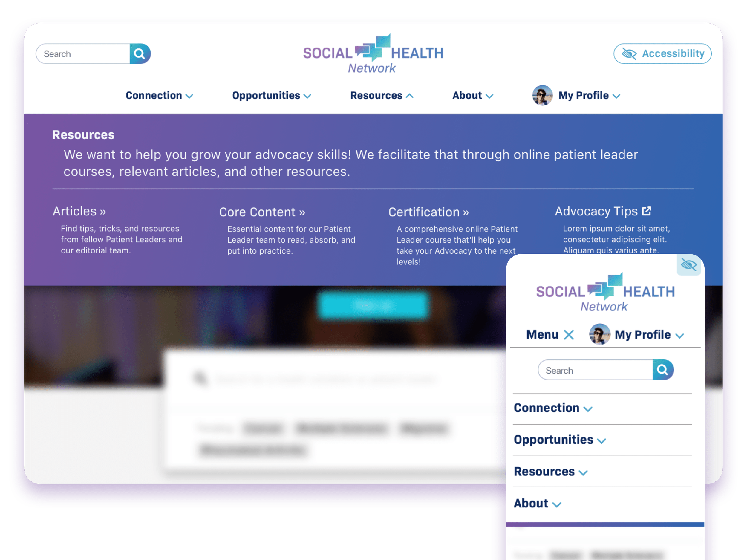Select My Profile in the desktop nav bar
The height and width of the screenshot is (560, 747).
[x=583, y=96]
